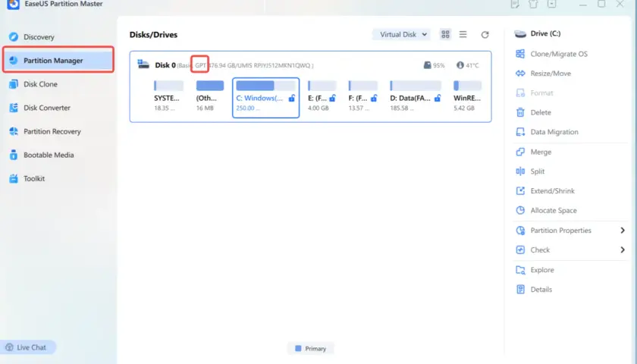Click the Details document icon
Viewport: 637px width, 364px height.
[x=520, y=289]
